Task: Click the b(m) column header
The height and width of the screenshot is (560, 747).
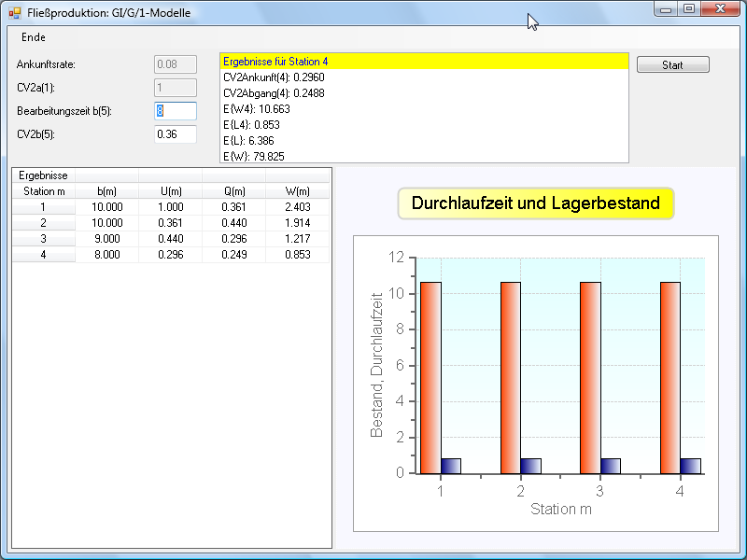Action: click(106, 191)
